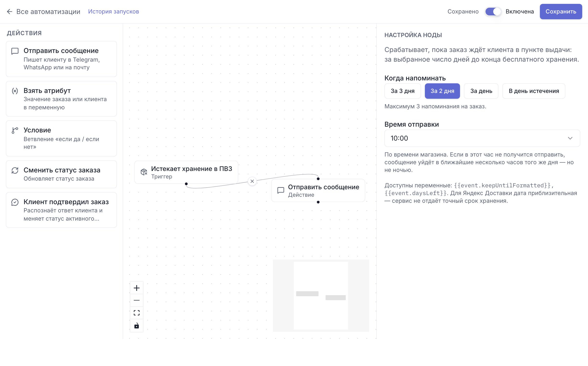Select «За 2 дня» reminder option
The image size is (588, 366).
442,91
